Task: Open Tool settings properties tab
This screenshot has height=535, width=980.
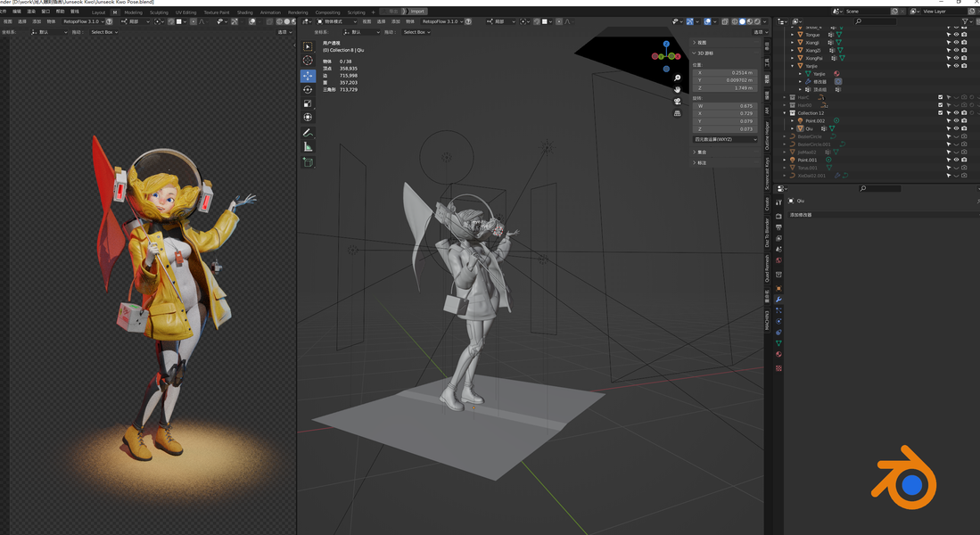Action: 778,202
